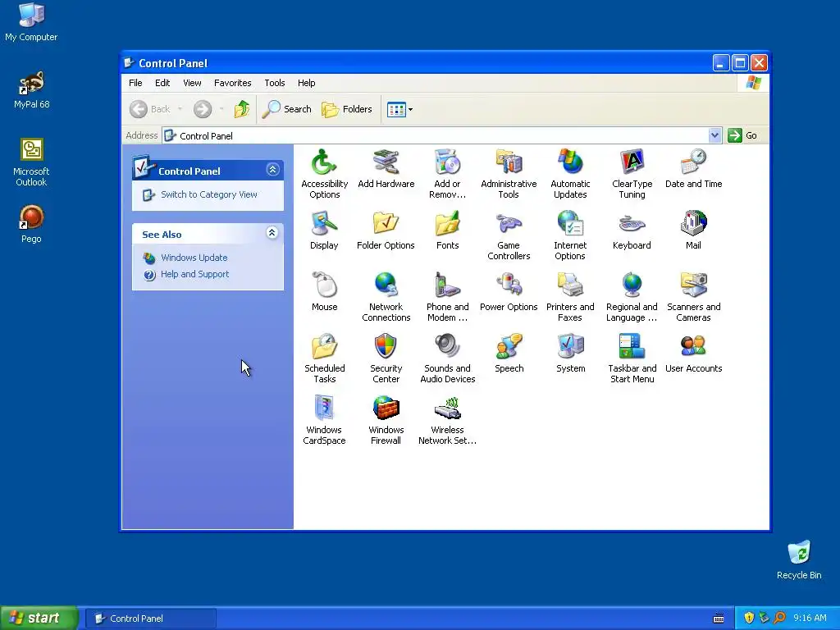Click Switch to Category View link

pyautogui.click(x=209, y=194)
